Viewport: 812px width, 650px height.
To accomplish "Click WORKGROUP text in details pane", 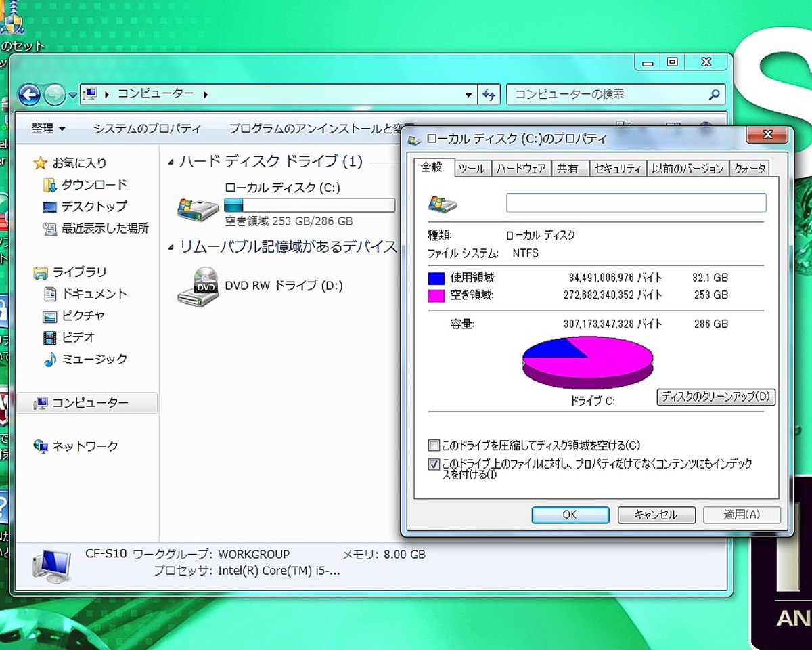I will tap(254, 555).
